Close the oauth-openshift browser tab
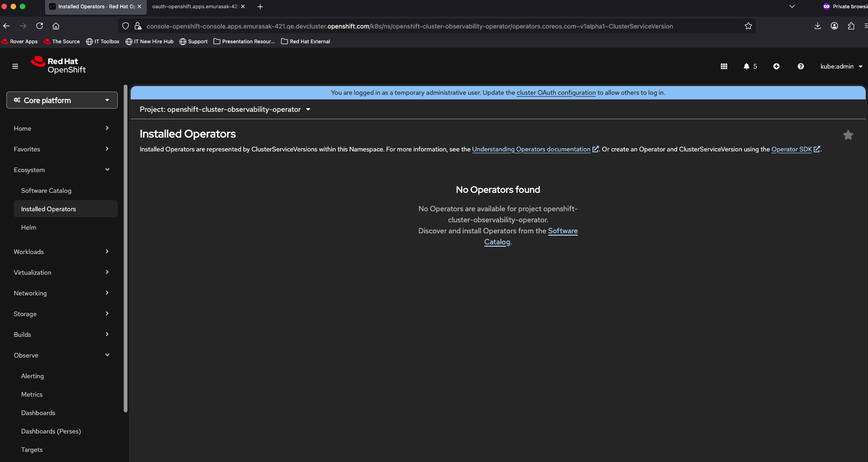The width and height of the screenshot is (868, 462). click(243, 6)
